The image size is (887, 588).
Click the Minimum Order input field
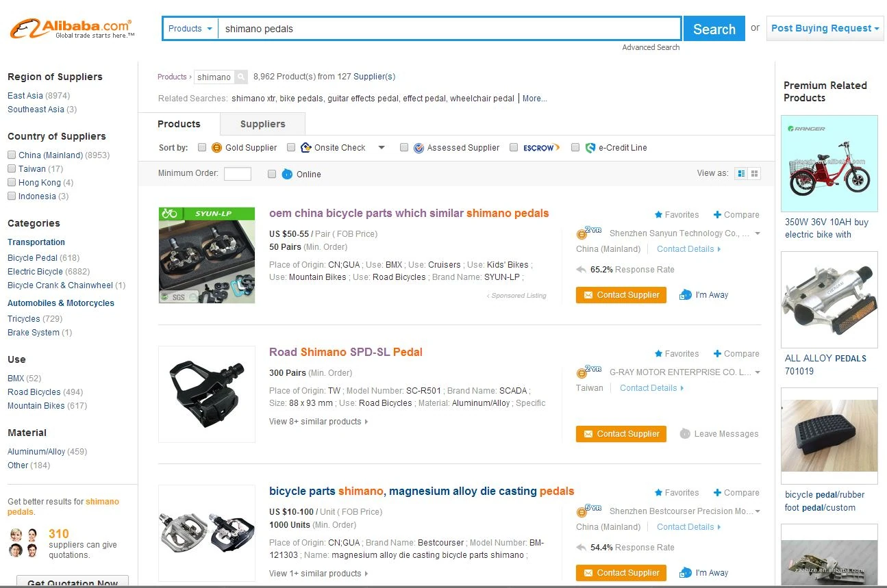(x=238, y=174)
